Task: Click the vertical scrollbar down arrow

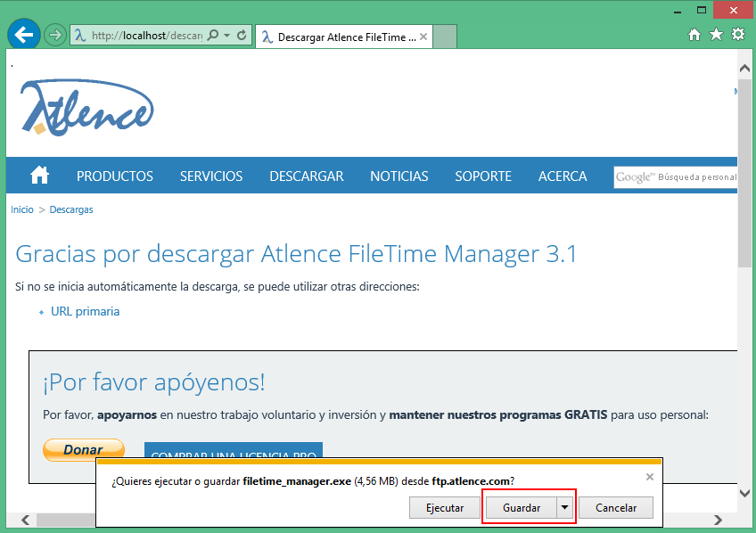Action: coord(744,493)
